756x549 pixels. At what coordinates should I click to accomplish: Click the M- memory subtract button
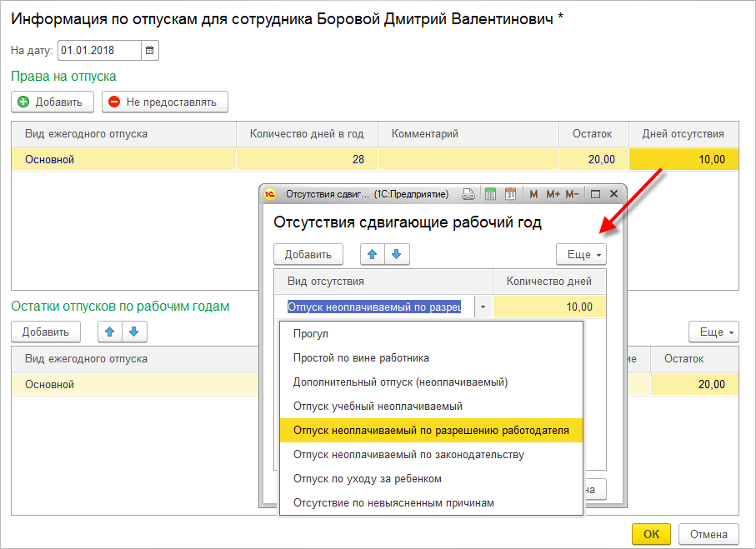[x=572, y=194]
